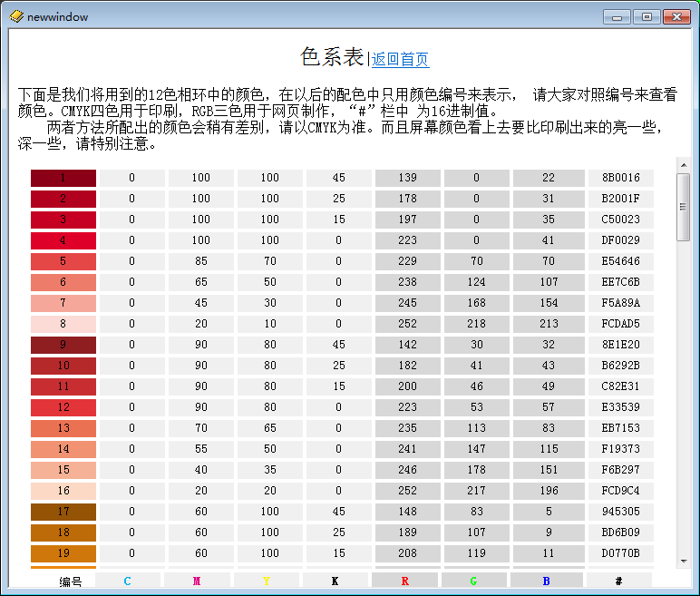
Task: Click the # hex column header
Action: [x=618, y=581]
